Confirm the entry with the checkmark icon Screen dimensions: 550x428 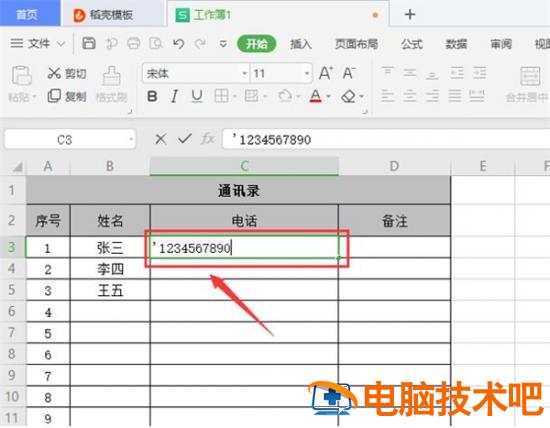(185, 139)
